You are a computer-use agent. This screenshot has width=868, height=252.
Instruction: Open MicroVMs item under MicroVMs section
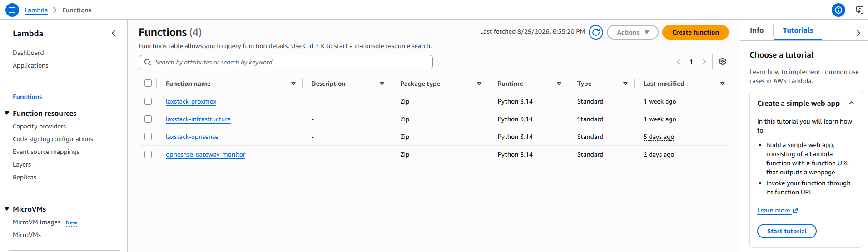27,235
